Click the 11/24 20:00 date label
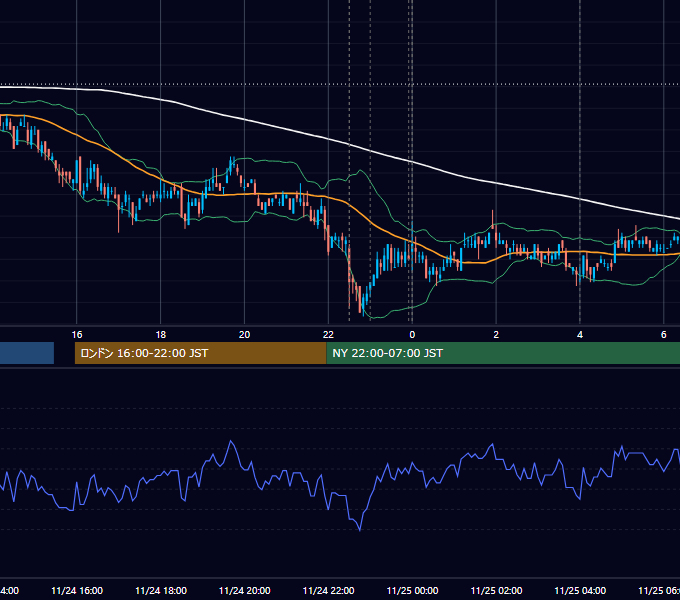This screenshot has width=680, height=600. (x=245, y=590)
